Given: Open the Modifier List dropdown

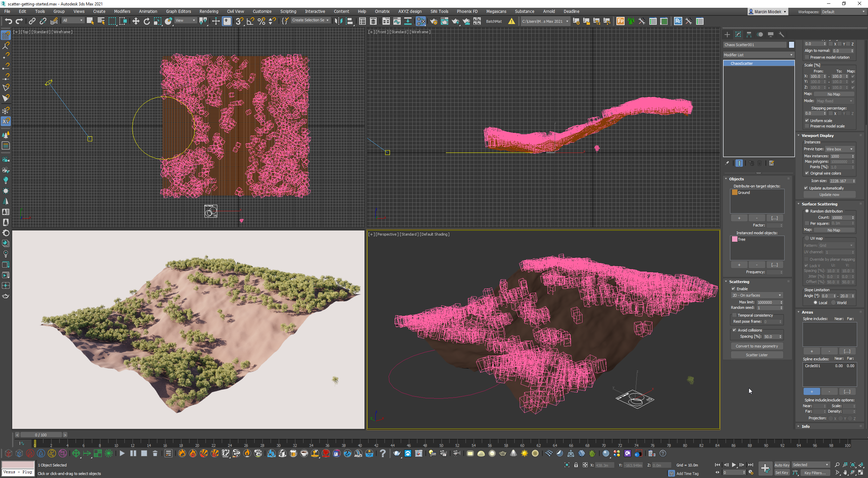Looking at the screenshot, I should click(758, 55).
